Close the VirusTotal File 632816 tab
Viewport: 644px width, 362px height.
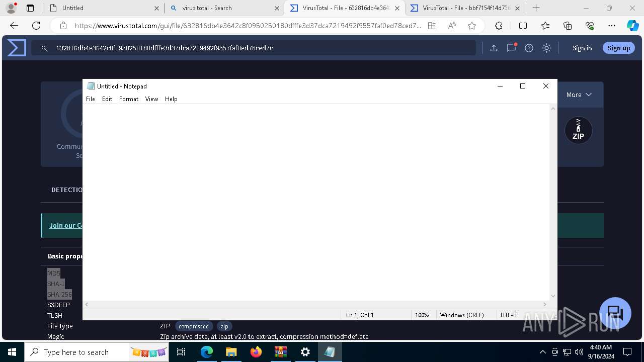(x=397, y=8)
